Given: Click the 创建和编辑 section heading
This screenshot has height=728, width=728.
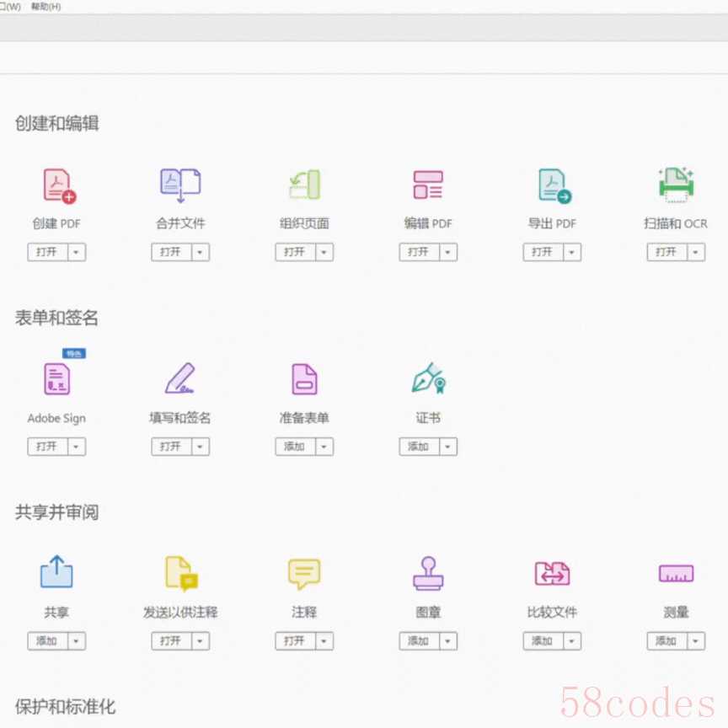Looking at the screenshot, I should point(56,124).
